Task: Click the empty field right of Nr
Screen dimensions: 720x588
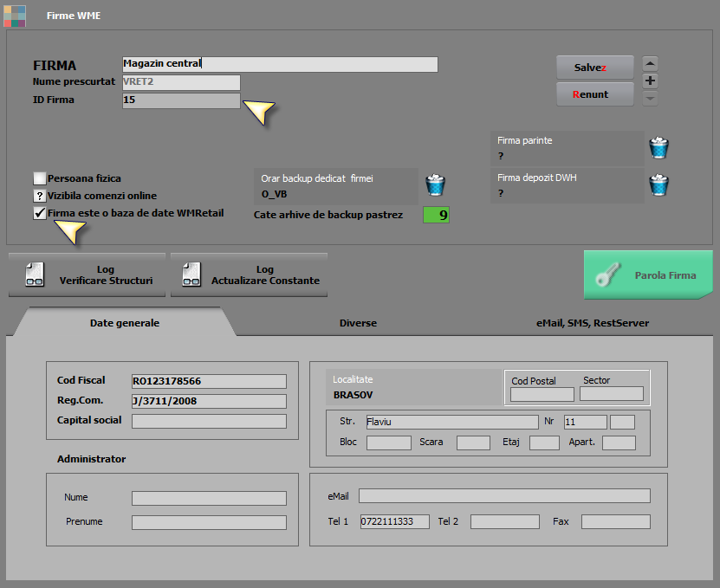Action: [x=623, y=422]
